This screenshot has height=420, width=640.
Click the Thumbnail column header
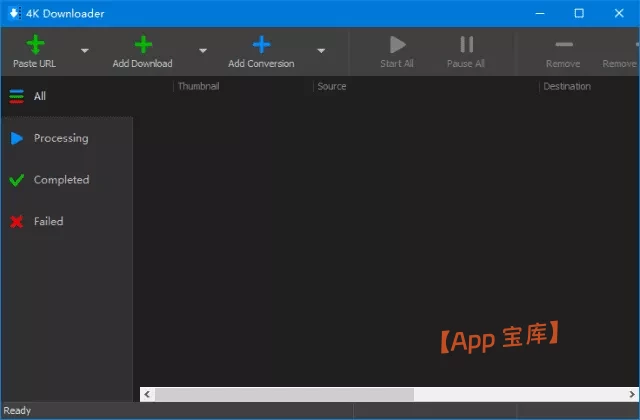pos(198,86)
